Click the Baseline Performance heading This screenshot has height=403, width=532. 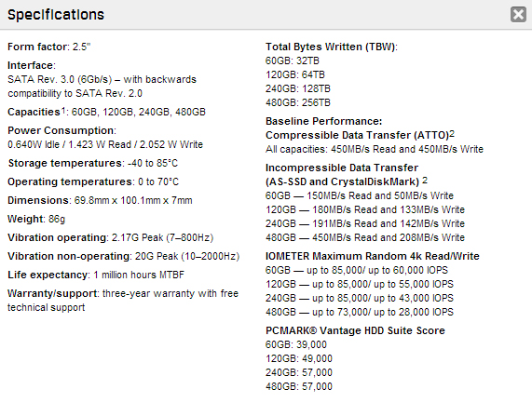point(323,121)
